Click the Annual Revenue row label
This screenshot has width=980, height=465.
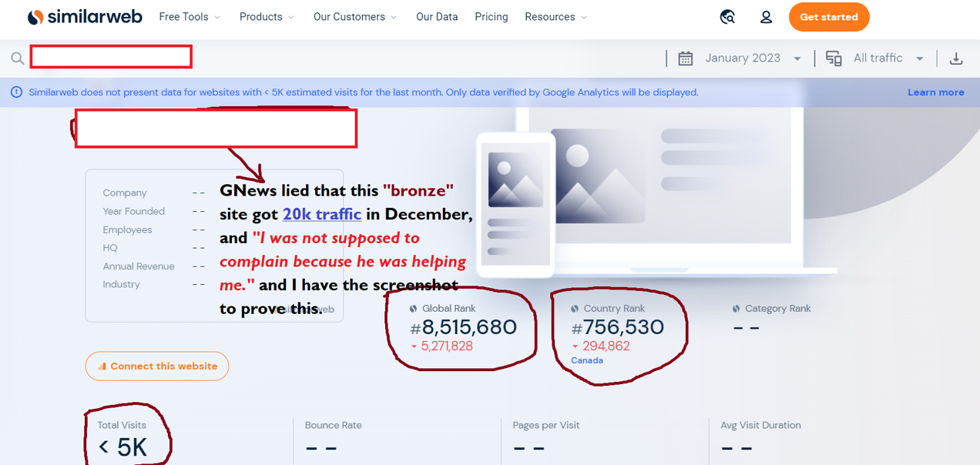coord(139,266)
